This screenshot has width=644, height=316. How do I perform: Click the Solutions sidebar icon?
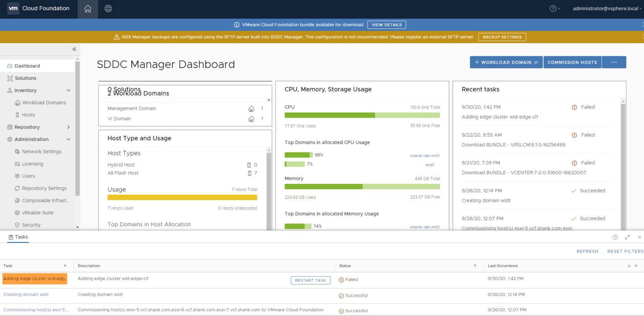10,78
